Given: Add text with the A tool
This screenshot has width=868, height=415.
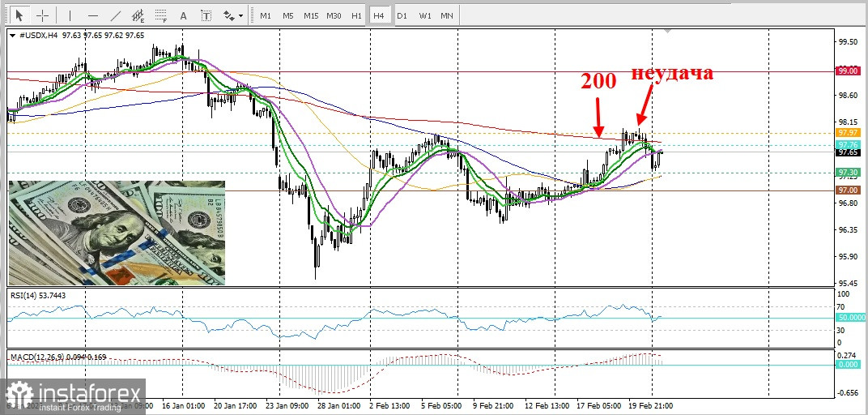Looking at the screenshot, I should (184, 16).
